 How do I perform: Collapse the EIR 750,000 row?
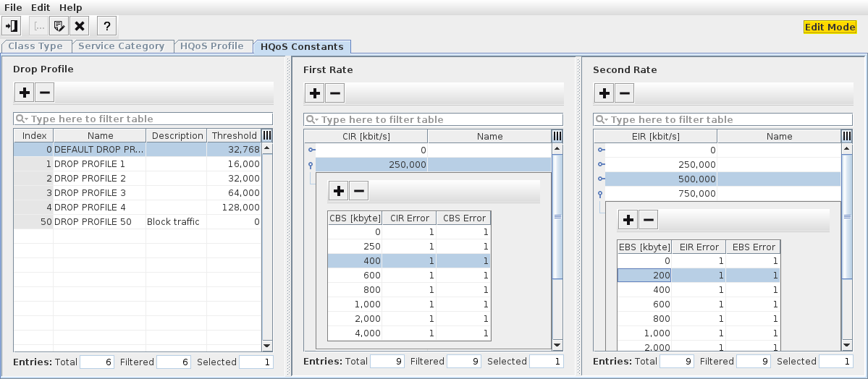tap(600, 194)
